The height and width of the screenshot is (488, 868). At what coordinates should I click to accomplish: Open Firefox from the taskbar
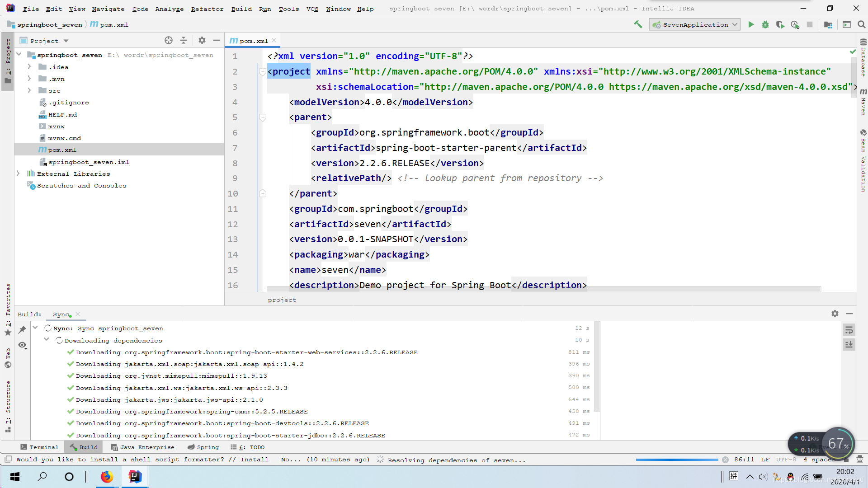[107, 477]
